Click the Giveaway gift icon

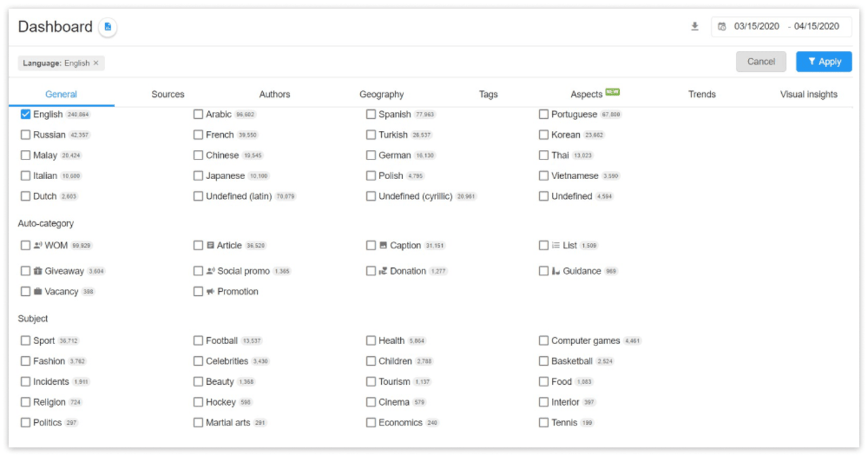pos(38,271)
